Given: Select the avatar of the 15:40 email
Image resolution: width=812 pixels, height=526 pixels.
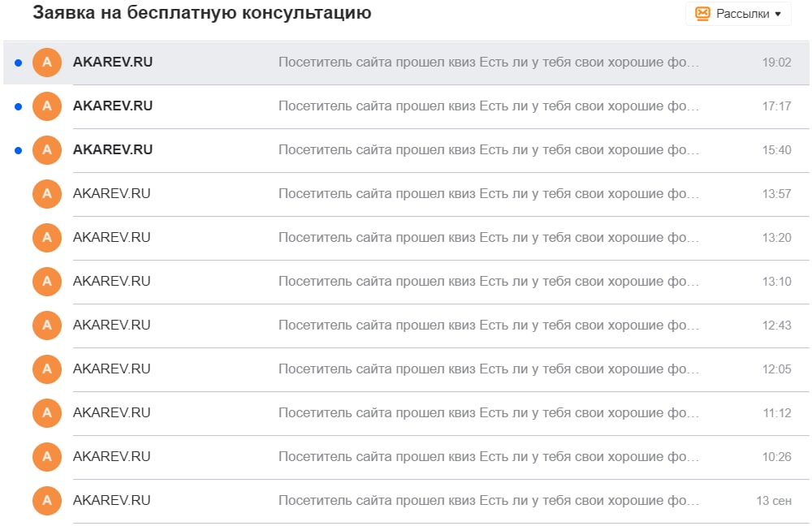Looking at the screenshot, I should tap(46, 149).
